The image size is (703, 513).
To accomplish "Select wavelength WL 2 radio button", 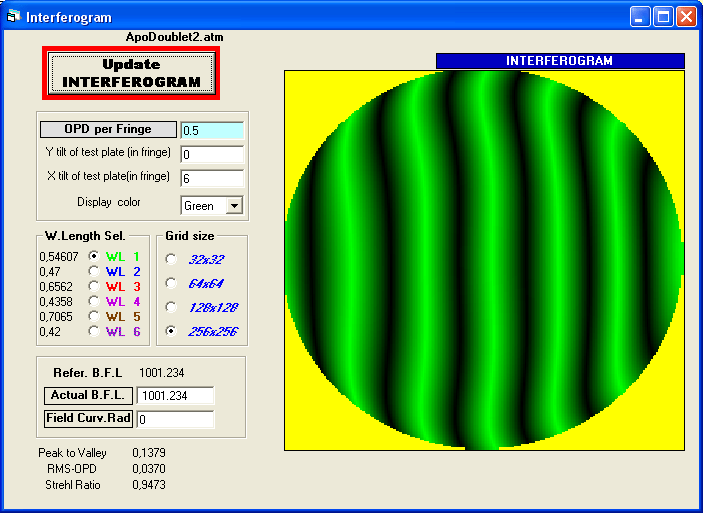I will pos(94,271).
